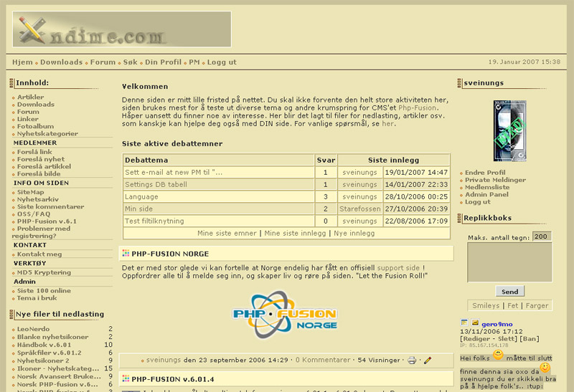The height and width of the screenshot is (392, 574).
Task: Click Foreslå artikkel in the sidebar
Action: coord(44,166)
